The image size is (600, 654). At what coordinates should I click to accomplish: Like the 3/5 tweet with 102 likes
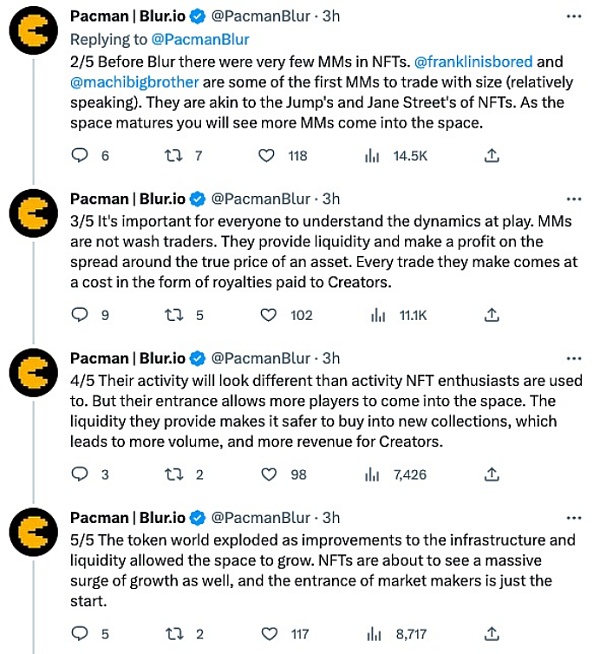pyautogui.click(x=266, y=314)
